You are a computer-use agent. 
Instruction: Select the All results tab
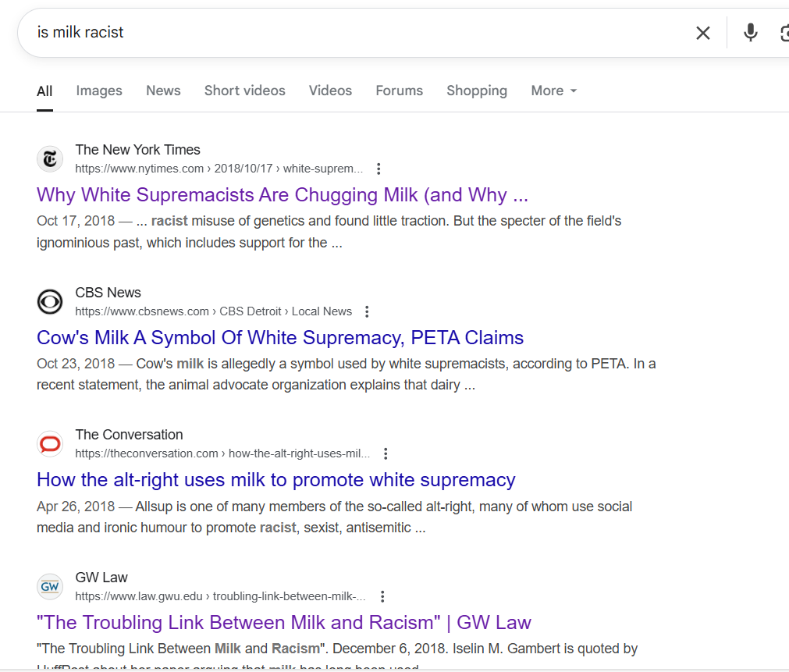pos(44,91)
